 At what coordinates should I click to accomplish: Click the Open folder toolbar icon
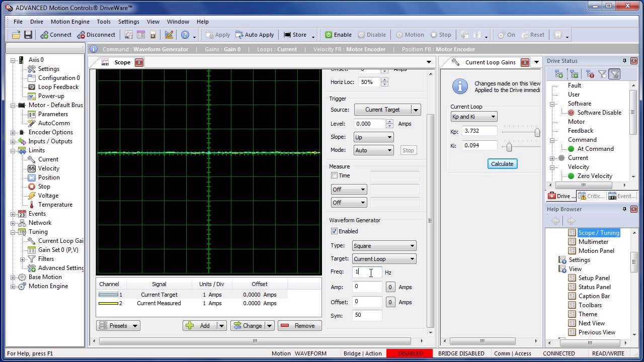coord(16,35)
